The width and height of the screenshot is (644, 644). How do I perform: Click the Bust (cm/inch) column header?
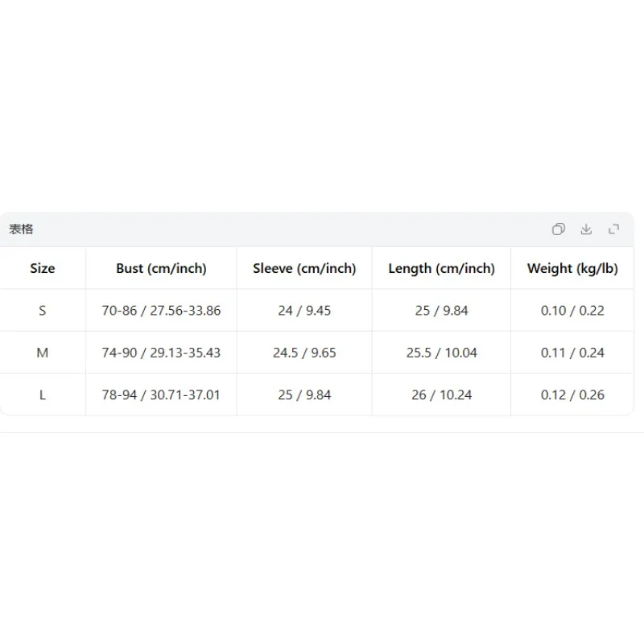tap(161, 268)
